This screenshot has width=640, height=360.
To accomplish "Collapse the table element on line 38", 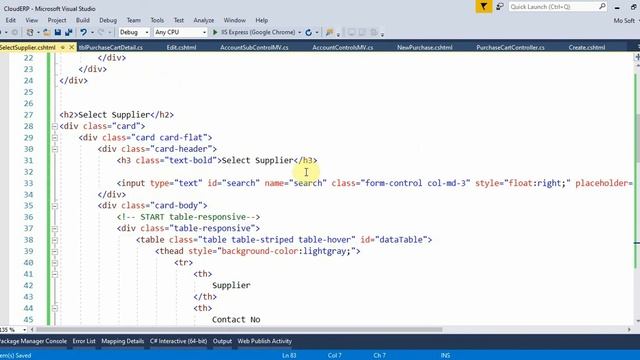I will pyautogui.click(x=54, y=240).
